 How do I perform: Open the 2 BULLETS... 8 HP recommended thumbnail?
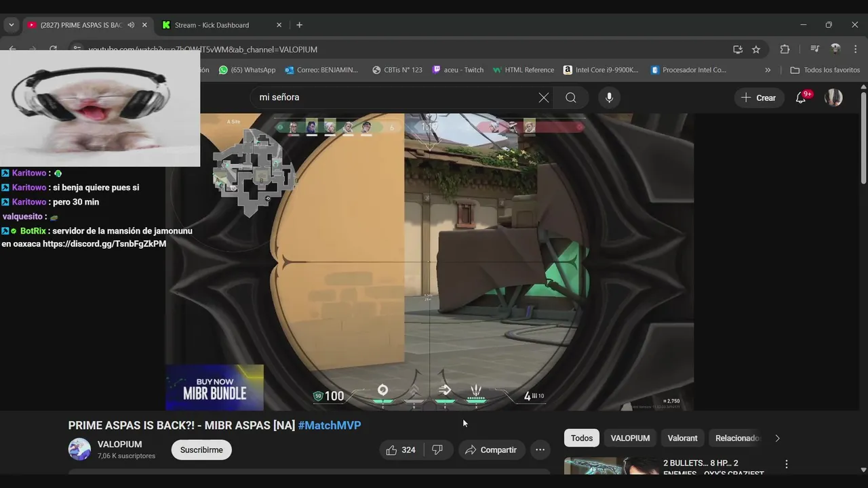click(x=611, y=466)
